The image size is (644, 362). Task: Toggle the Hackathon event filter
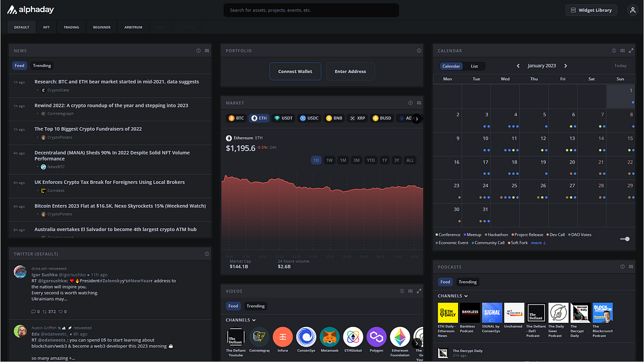pos(496,235)
